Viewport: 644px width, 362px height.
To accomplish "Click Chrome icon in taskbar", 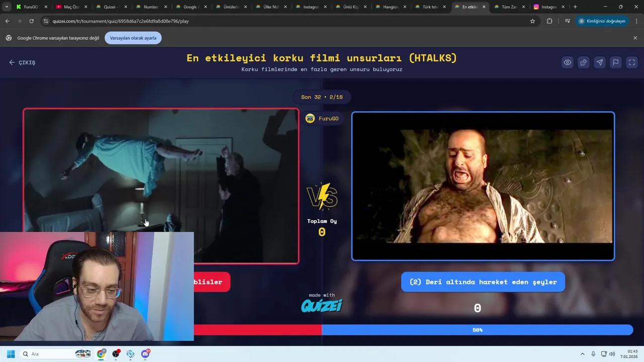I will pos(101,354).
